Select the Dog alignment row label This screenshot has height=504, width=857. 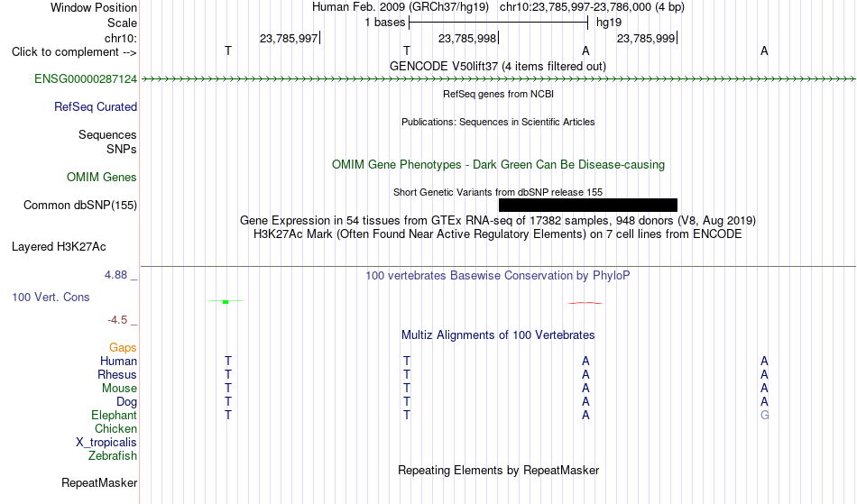pyautogui.click(x=127, y=402)
